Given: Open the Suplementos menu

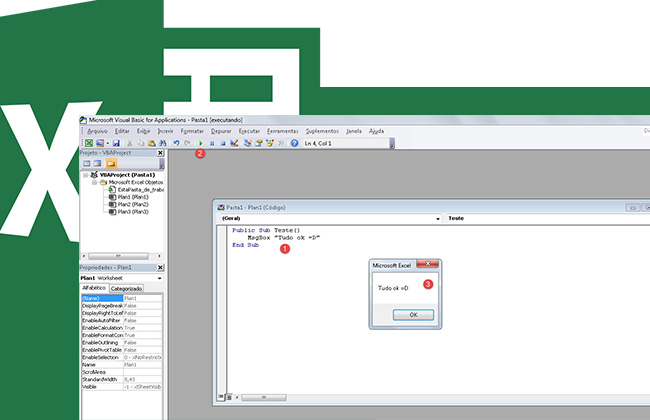Looking at the screenshot, I should click(322, 131).
